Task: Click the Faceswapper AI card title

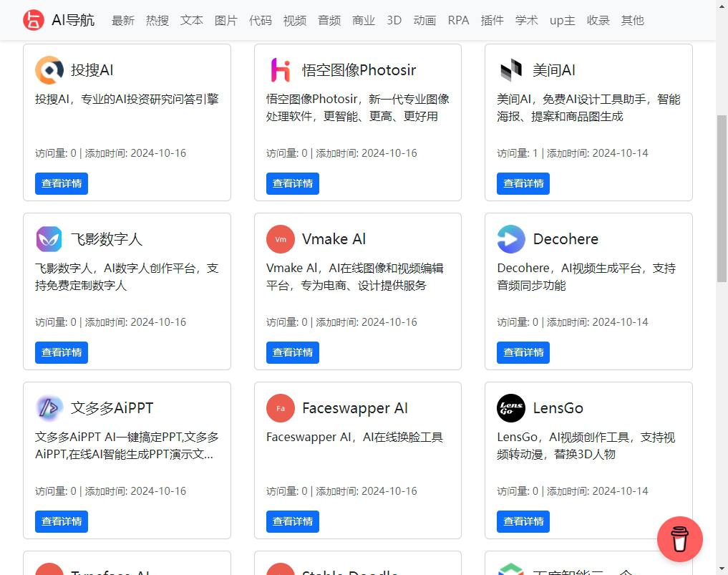Action: point(355,408)
